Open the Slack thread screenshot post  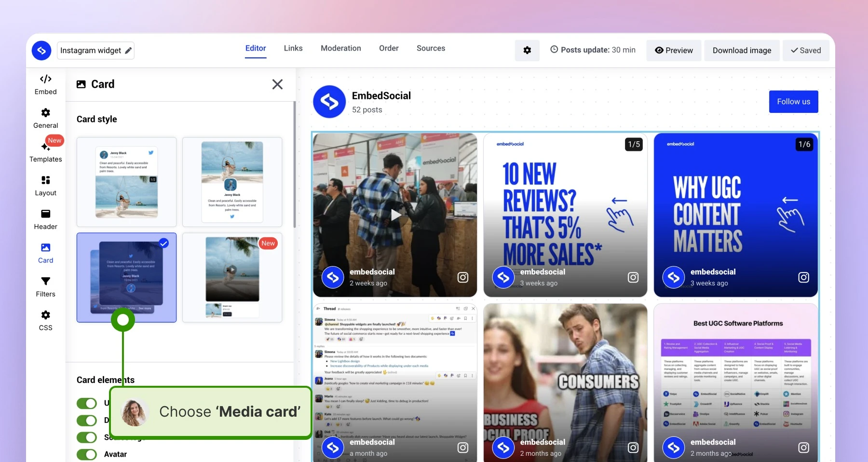395,382
